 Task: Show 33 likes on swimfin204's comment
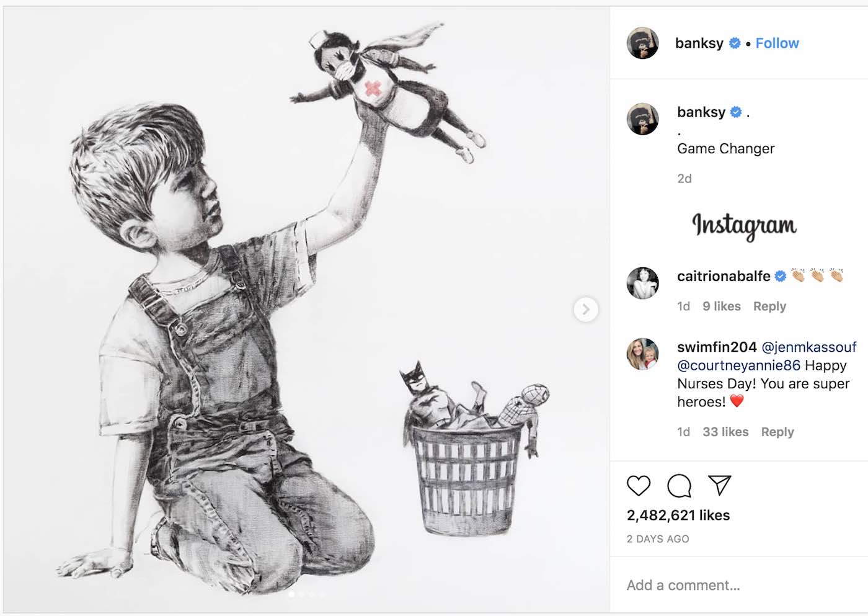[725, 432]
